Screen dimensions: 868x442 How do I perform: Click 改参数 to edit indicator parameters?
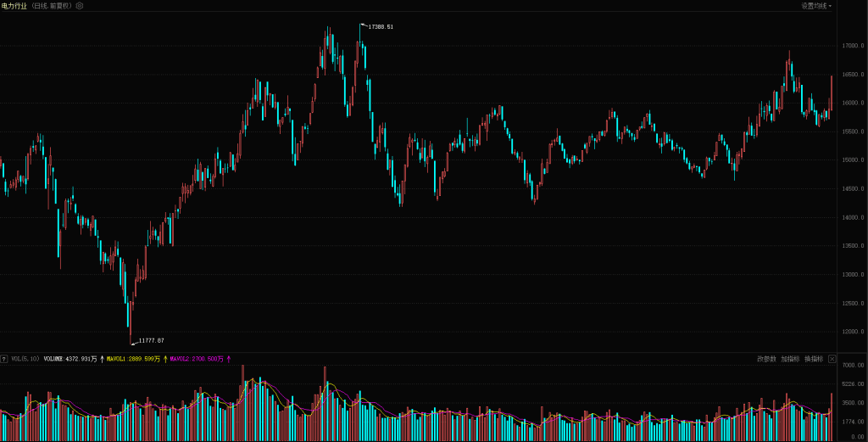pyautogui.click(x=766, y=359)
